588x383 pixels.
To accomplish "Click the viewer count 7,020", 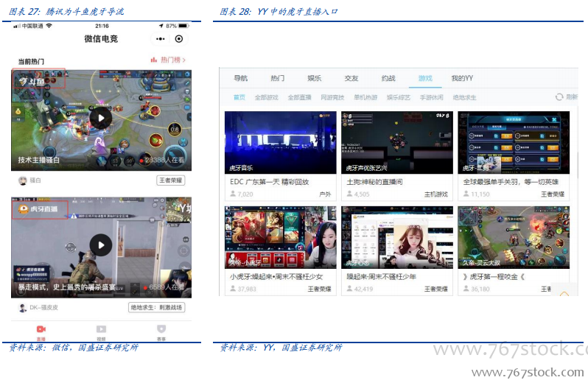I will coord(245,194).
